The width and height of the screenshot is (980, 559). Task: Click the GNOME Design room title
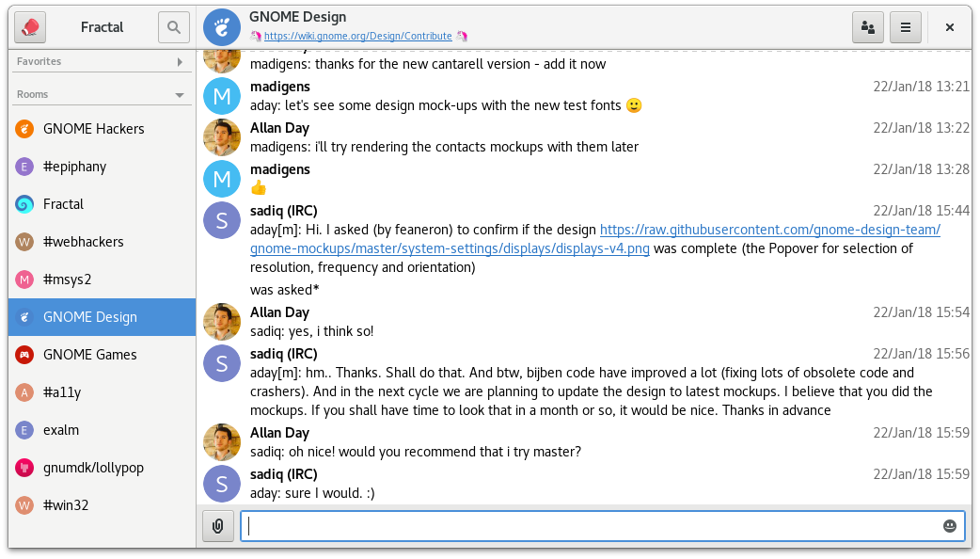[297, 17]
